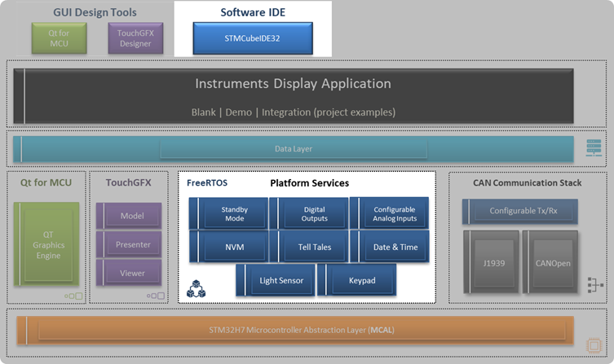Image resolution: width=614 pixels, height=364 pixels.
Task: Click the shapes icon in TouchGFX panel
Action: point(156,296)
